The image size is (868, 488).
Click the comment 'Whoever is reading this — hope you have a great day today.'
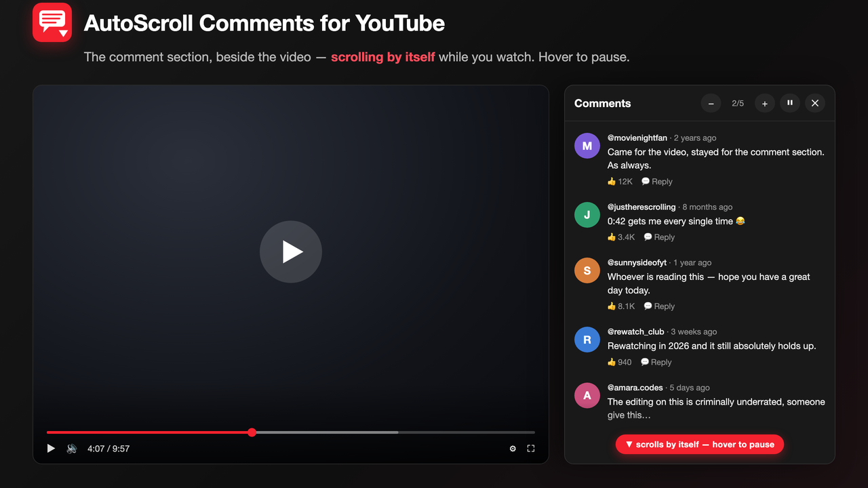click(x=709, y=283)
